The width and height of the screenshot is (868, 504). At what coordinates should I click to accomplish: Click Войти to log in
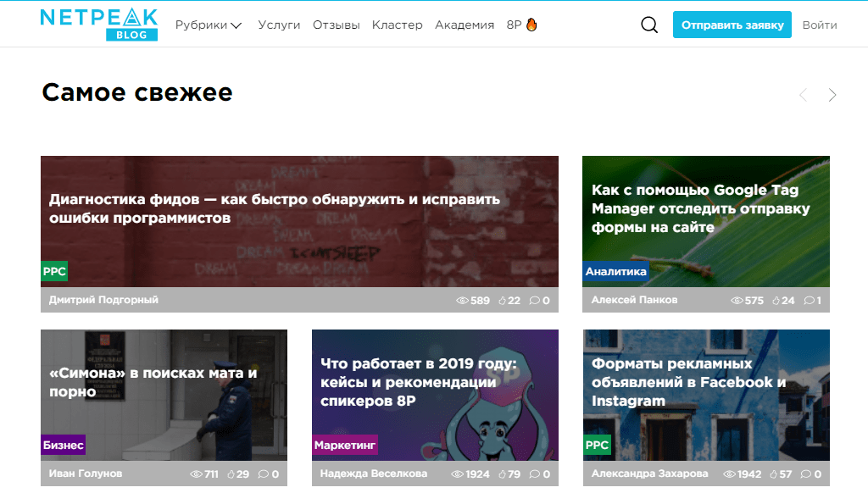[x=819, y=25]
